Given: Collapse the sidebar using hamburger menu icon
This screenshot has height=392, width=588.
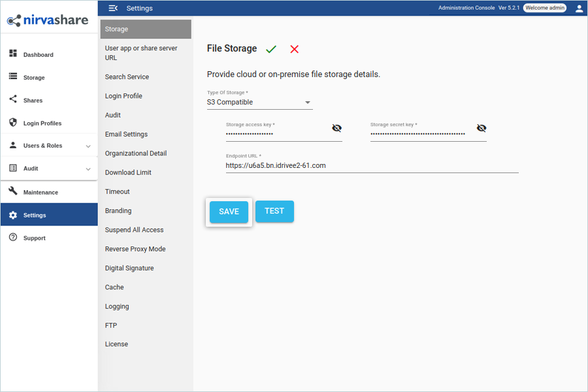Looking at the screenshot, I should tap(113, 8).
